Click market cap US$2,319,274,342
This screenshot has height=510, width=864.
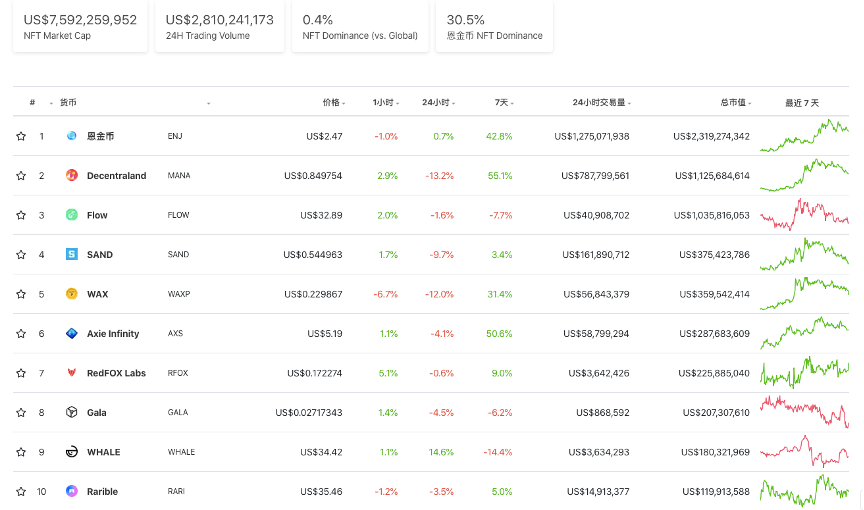pos(711,136)
